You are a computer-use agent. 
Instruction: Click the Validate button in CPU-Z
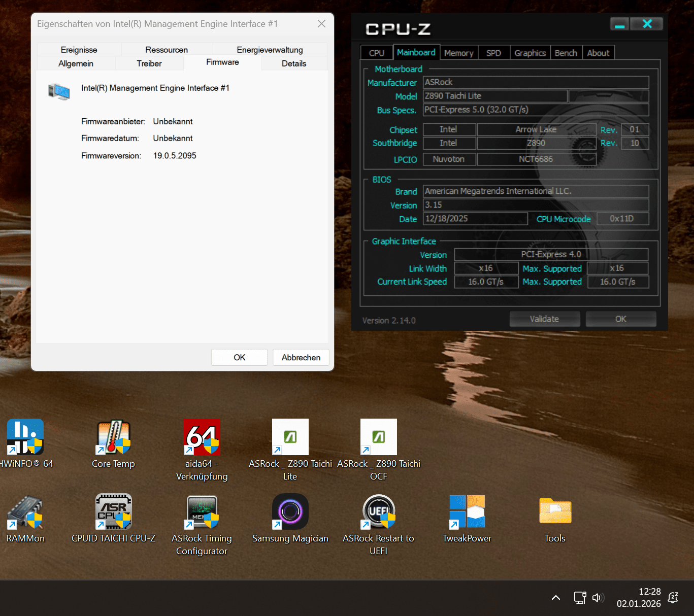coord(545,319)
